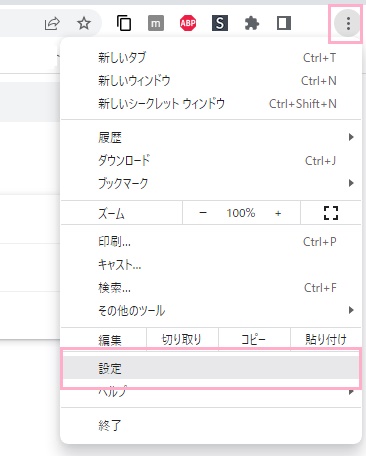Expand the 履歴 submenu

pos(211,137)
